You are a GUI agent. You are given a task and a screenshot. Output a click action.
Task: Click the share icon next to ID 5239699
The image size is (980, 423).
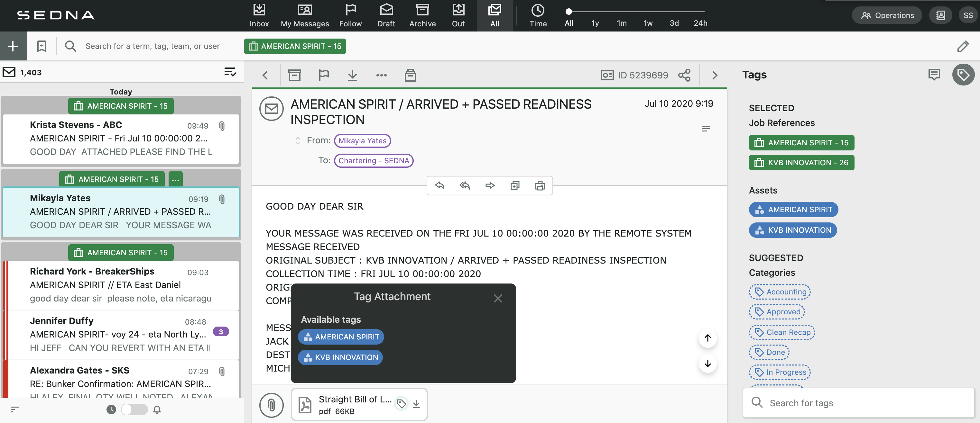tap(684, 75)
